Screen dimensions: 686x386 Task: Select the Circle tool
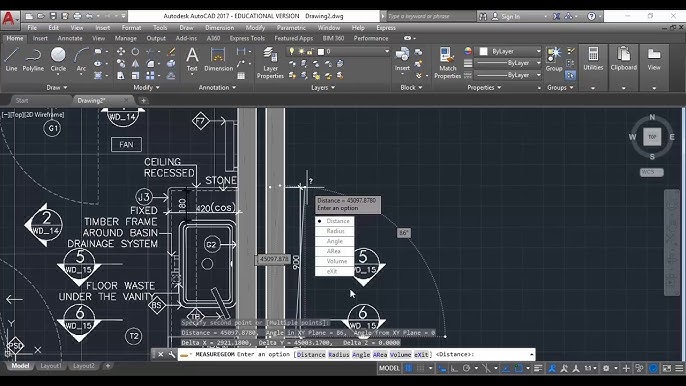(58, 59)
